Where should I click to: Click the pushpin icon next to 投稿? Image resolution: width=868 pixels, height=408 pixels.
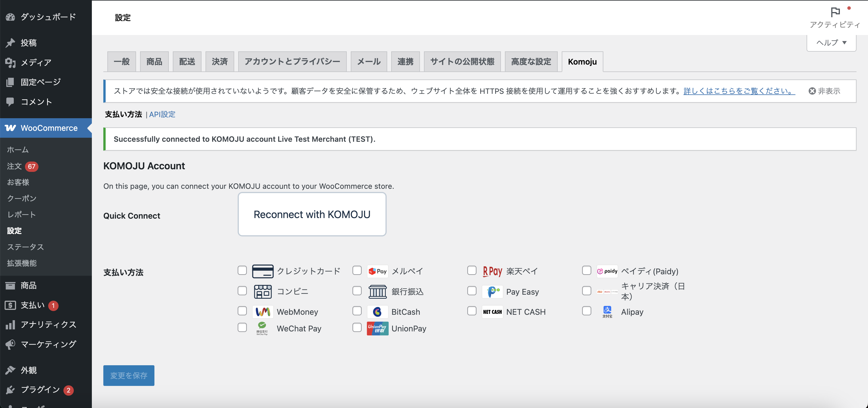pos(10,43)
